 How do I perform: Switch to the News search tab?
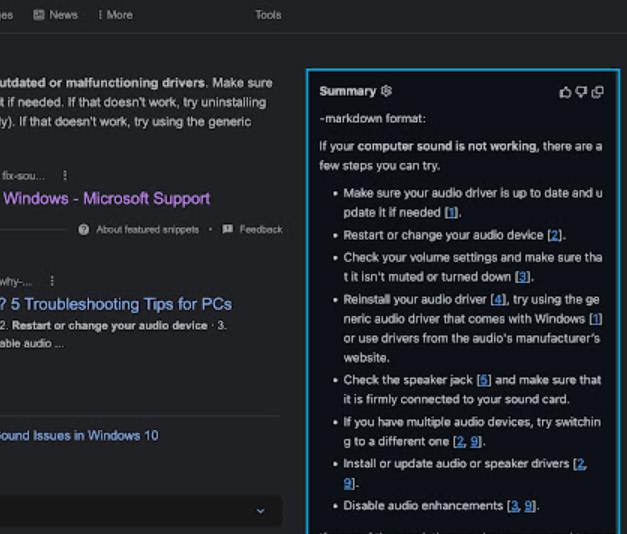55,15
